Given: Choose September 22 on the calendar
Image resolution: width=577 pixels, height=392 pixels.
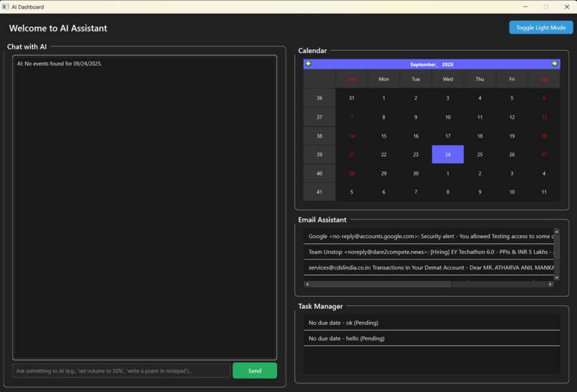Looking at the screenshot, I should pos(384,155).
